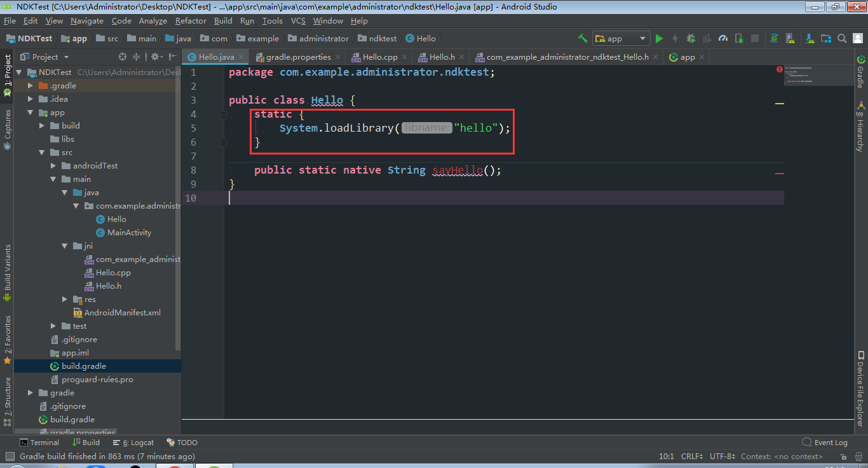This screenshot has width=868, height=468.
Task: Close the gradle.properties tab
Action: [x=338, y=57]
